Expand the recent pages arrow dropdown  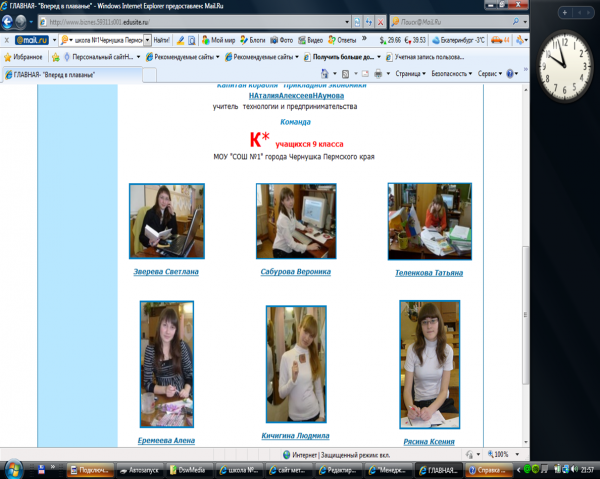[x=31, y=22]
